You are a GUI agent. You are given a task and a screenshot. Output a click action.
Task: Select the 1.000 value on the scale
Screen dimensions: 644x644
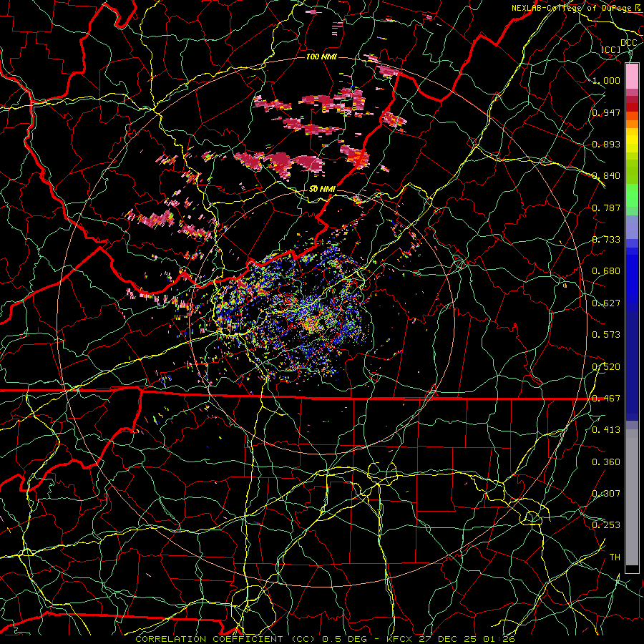(606, 80)
